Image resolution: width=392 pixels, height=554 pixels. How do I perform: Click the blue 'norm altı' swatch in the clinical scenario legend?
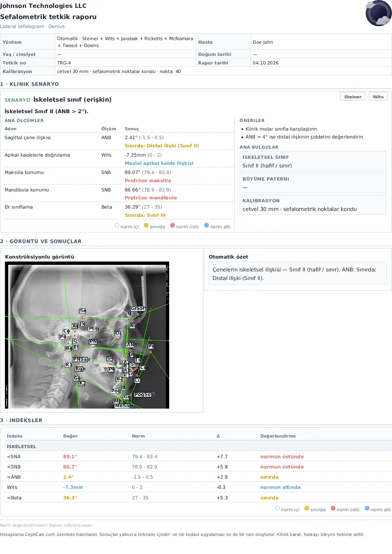207,225
